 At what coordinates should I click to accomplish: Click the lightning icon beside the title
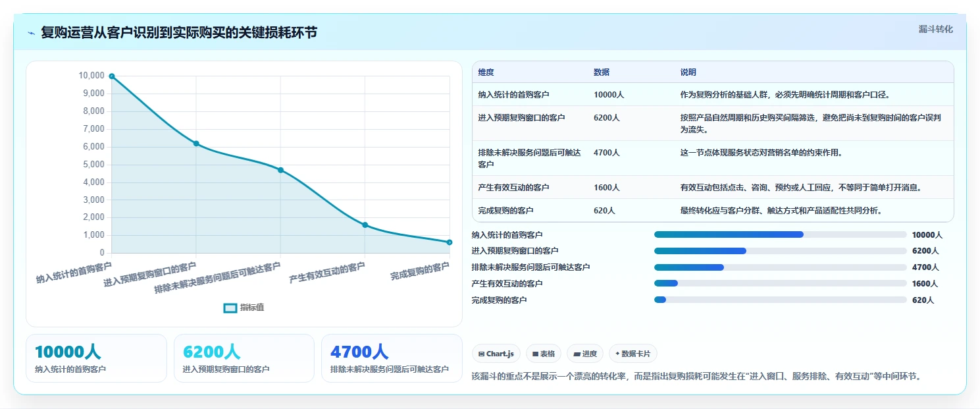pos(32,33)
